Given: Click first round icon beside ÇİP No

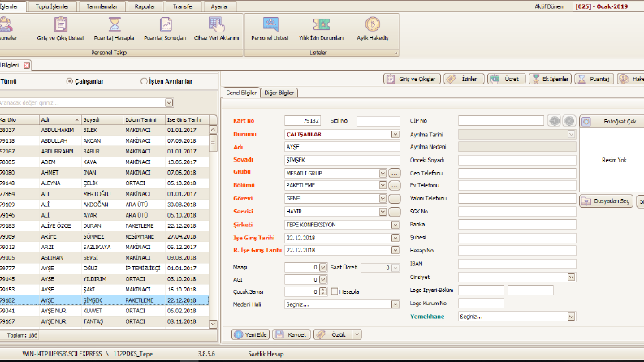Looking at the screenshot, I should pos(555,121).
